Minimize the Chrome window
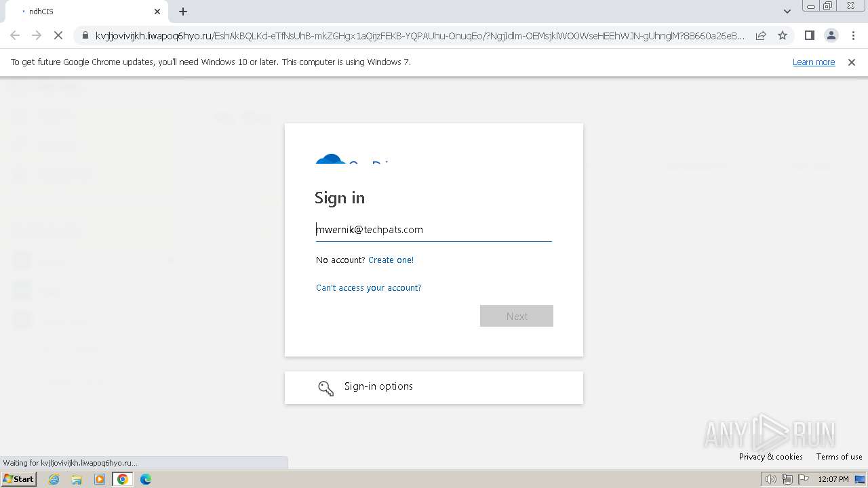The height and width of the screenshot is (488, 868). point(811,6)
